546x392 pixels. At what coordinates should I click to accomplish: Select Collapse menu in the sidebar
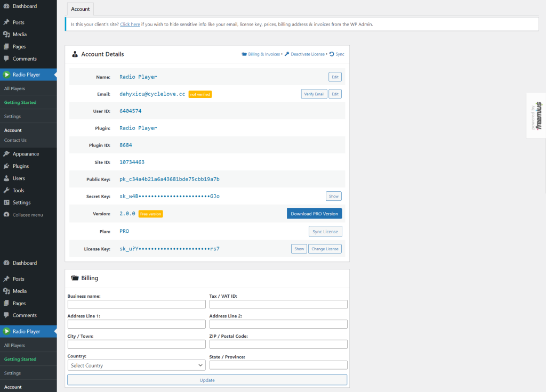[x=28, y=215]
